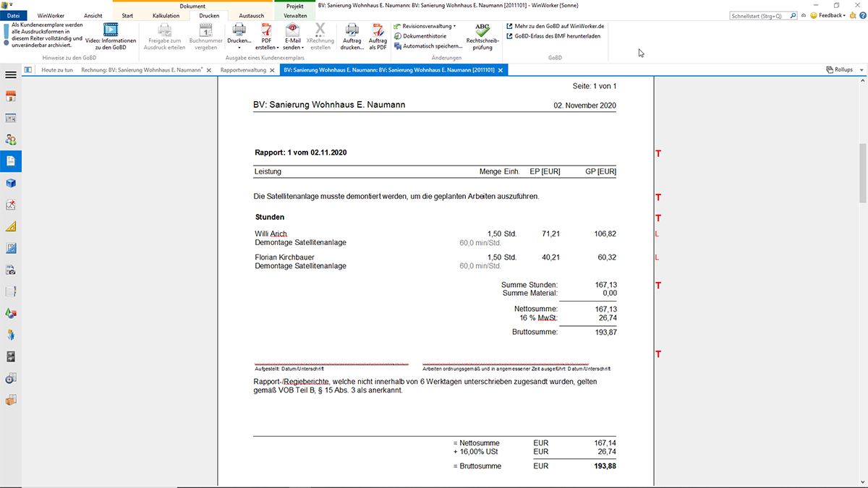868x488 pixels.
Task: Click the document title BV: Sanierung Wohnhaus E. Naumann
Action: [329, 105]
